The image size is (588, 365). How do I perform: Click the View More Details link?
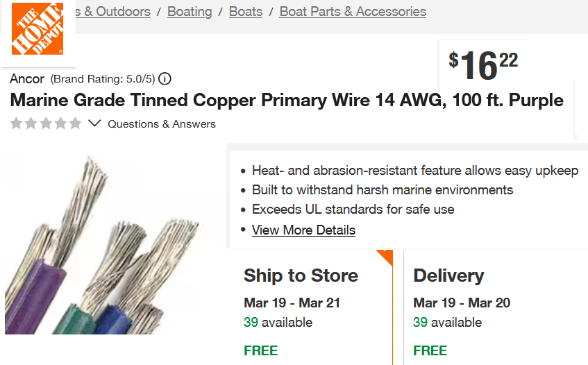coord(303,230)
